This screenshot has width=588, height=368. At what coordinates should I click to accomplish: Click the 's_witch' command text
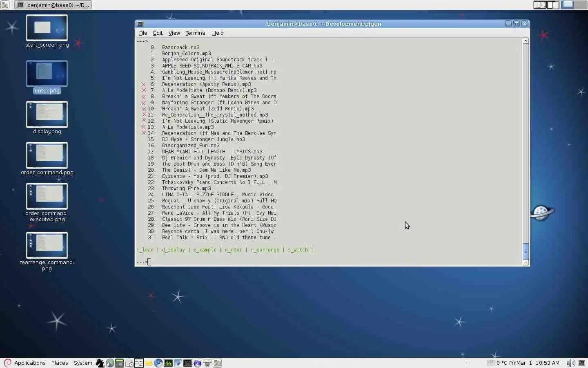click(298, 250)
